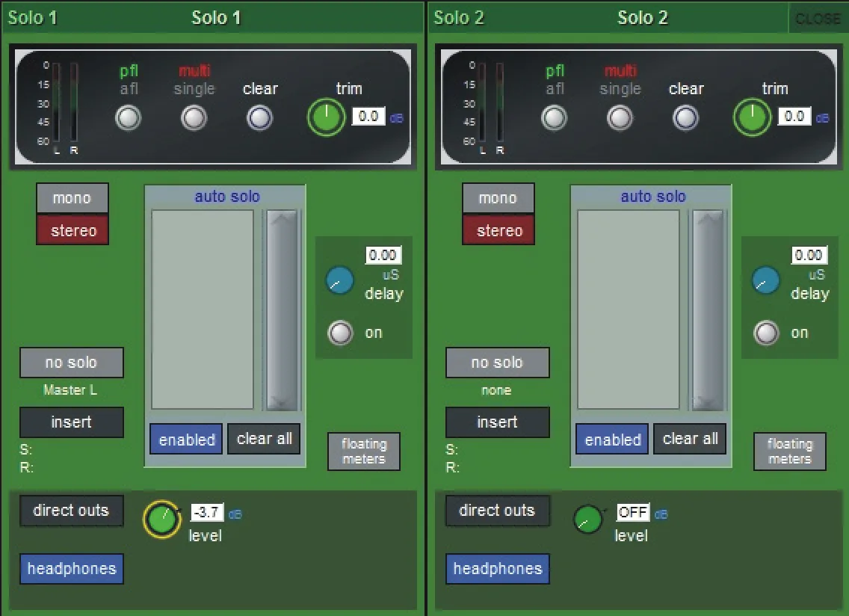Image resolution: width=849 pixels, height=616 pixels.
Task: Click the Solo 1 auto solo scrollbar up arrow
Action: click(x=282, y=218)
